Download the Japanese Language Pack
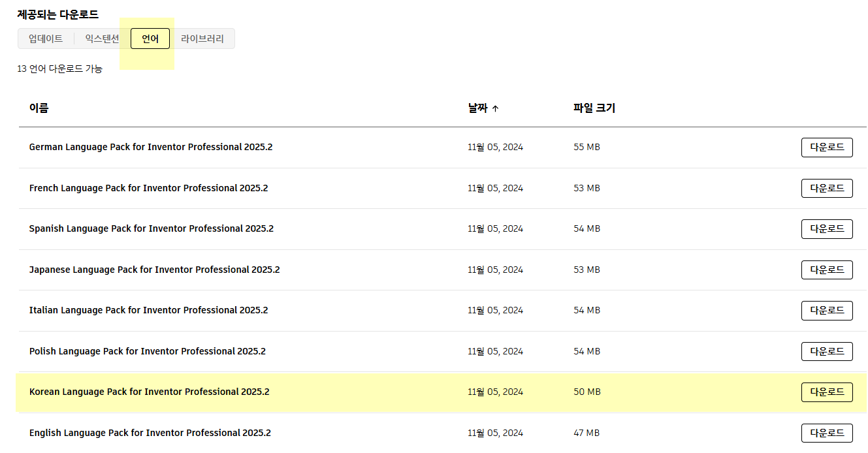The height and width of the screenshot is (453, 868). pyautogui.click(x=827, y=270)
